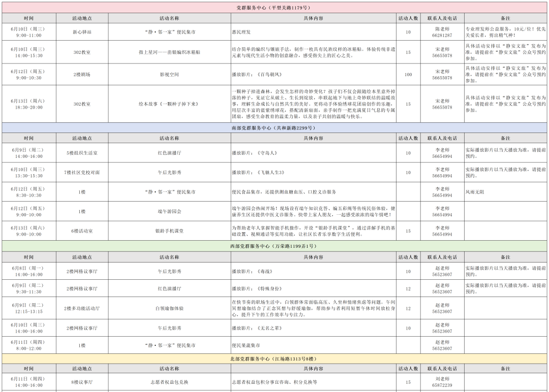This screenshot has height=392, width=549.
Task: Select the 惠民理发 content cell
Action: pyautogui.click(x=313, y=32)
